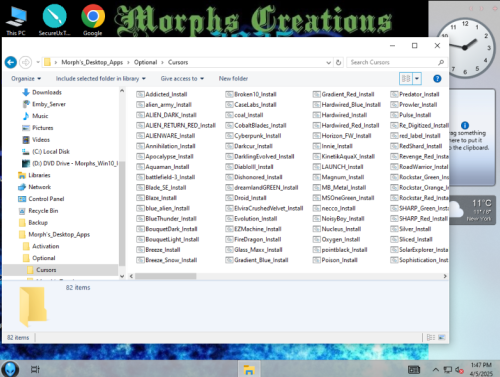Open the SecureUxTheme desktop icon
500x377 pixels.
click(54, 20)
